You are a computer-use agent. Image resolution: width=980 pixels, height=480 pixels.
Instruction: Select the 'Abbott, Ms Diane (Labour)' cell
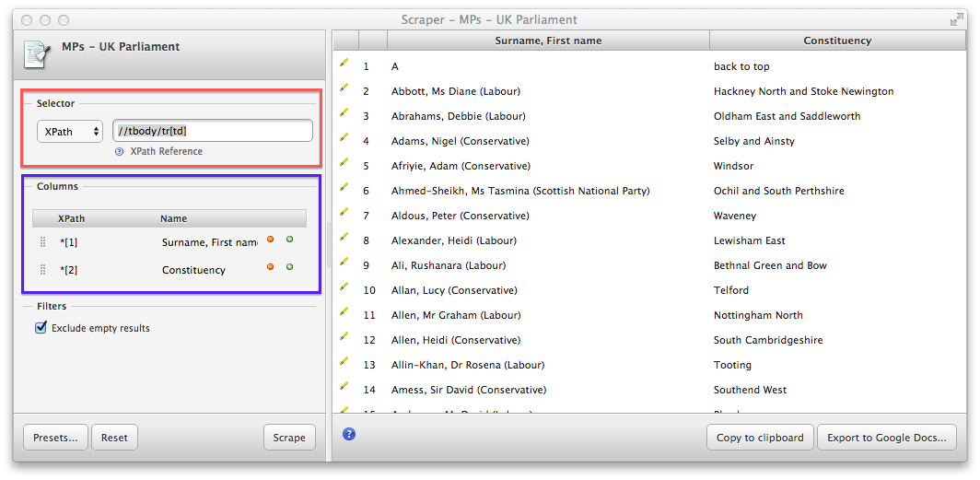[x=456, y=91]
